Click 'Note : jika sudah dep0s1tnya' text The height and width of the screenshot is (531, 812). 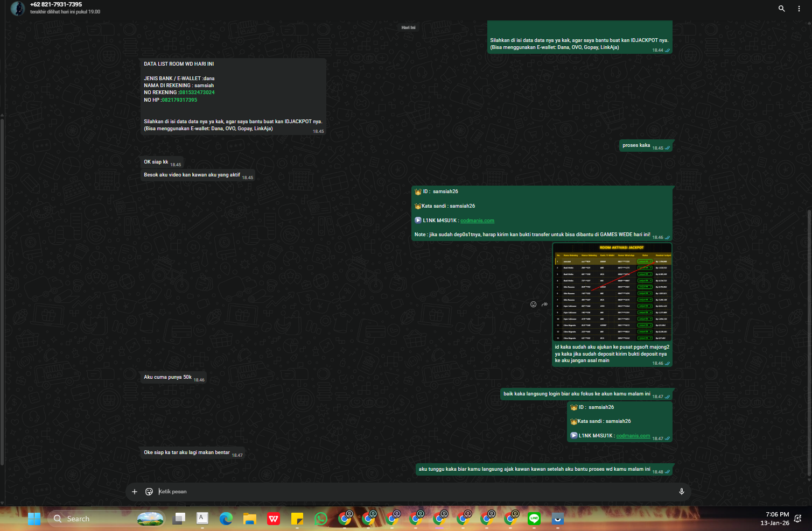coord(532,235)
